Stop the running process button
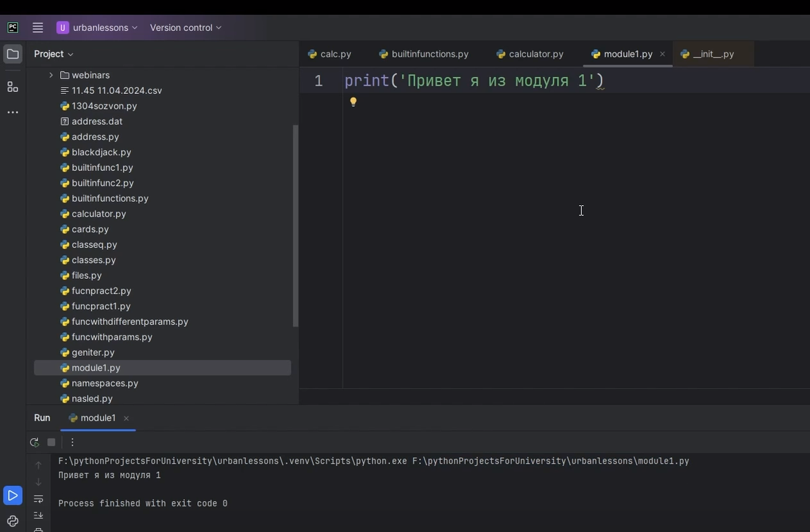This screenshot has width=810, height=532. coord(51,442)
